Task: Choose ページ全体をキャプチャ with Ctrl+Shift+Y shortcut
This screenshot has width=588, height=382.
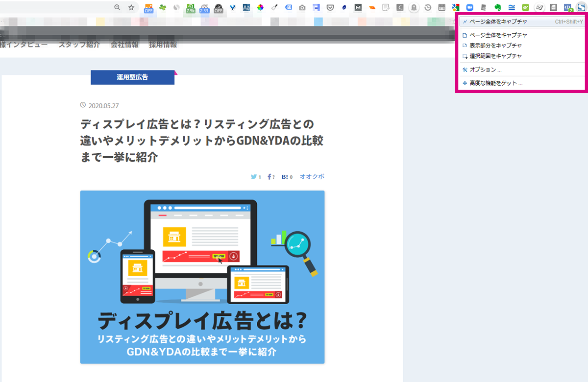Action: click(x=522, y=22)
